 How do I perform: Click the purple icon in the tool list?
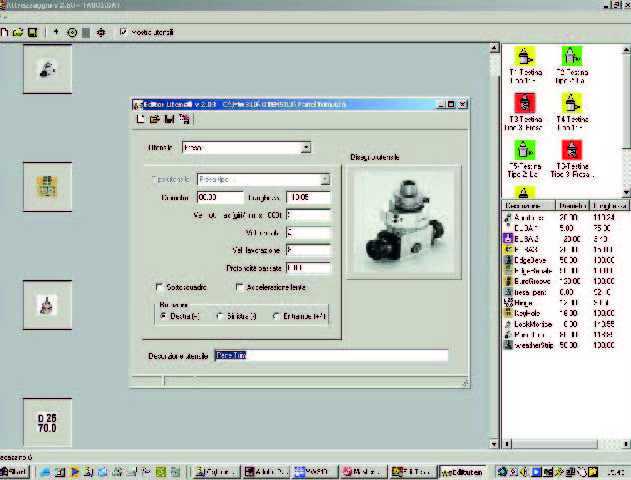tap(508, 239)
